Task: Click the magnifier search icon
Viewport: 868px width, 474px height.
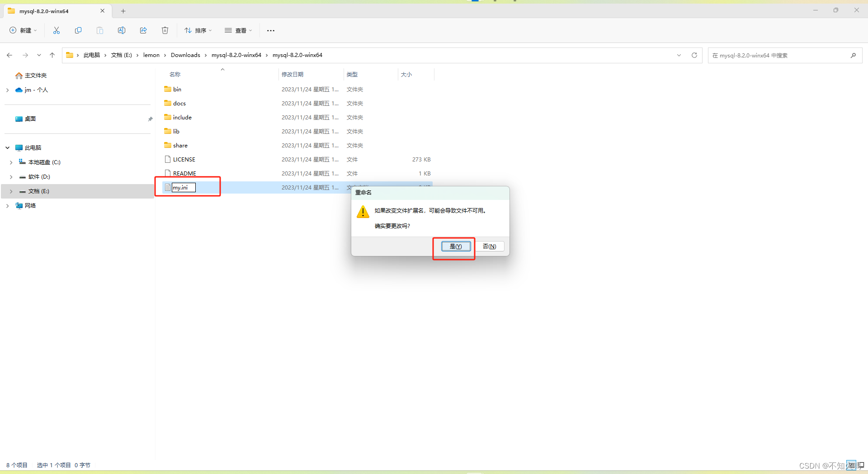Action: tap(853, 55)
